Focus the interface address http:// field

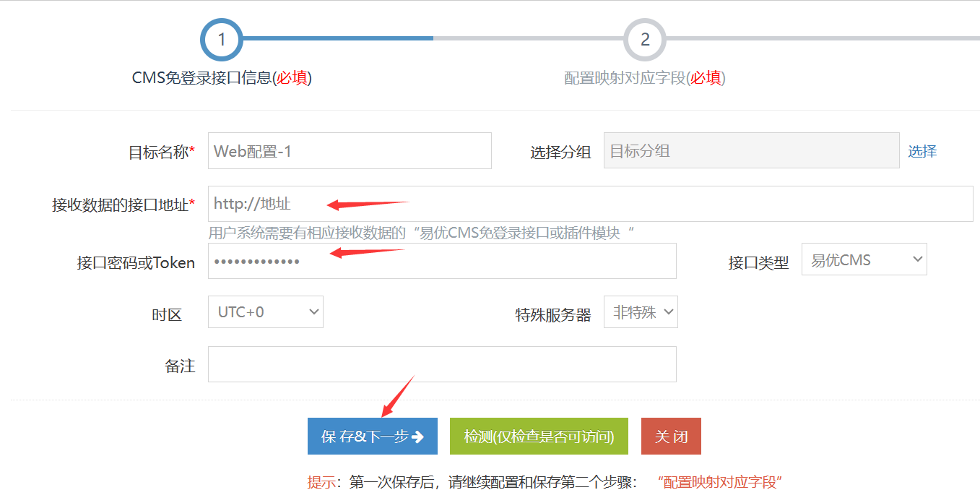(x=591, y=204)
